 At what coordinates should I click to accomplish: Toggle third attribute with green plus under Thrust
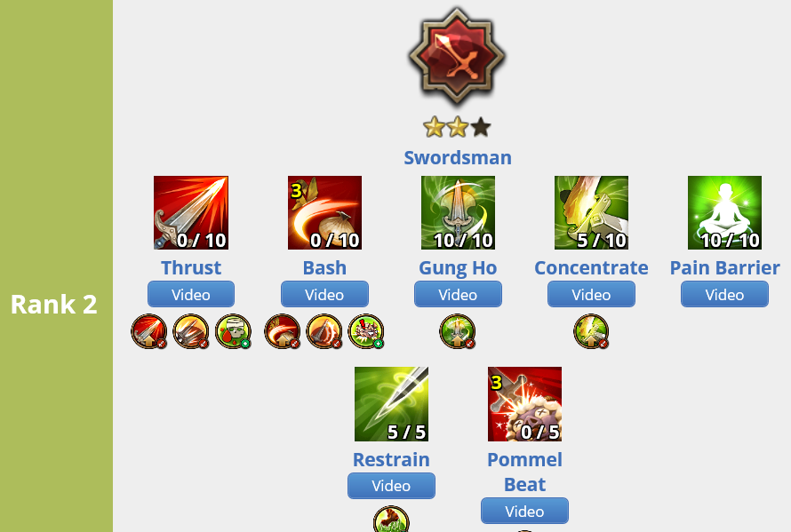[x=233, y=331]
